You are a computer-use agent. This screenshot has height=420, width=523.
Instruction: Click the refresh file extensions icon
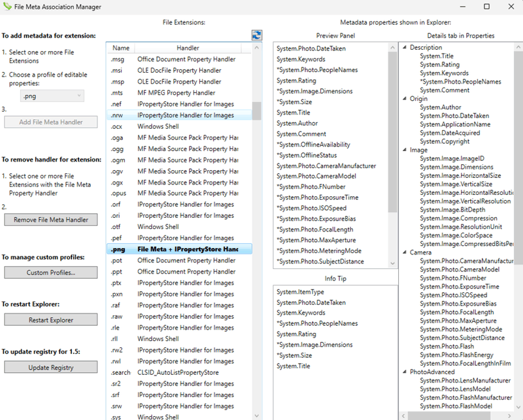point(256,37)
